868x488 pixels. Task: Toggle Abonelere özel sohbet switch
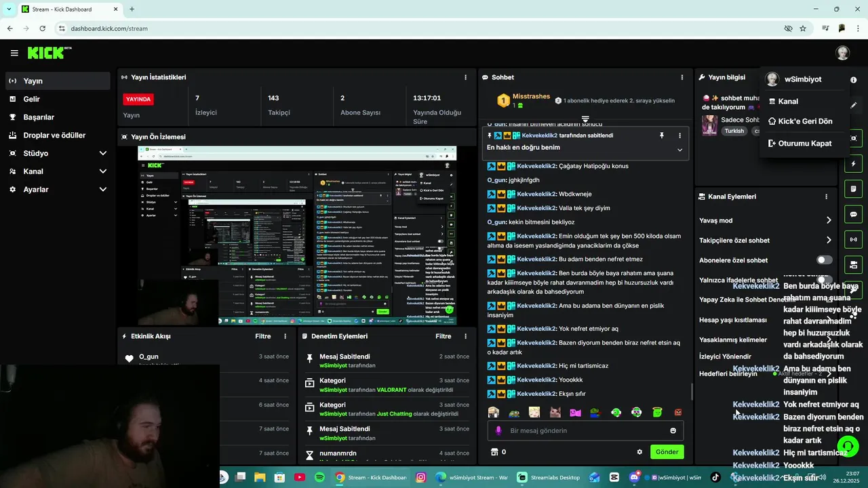point(824,260)
